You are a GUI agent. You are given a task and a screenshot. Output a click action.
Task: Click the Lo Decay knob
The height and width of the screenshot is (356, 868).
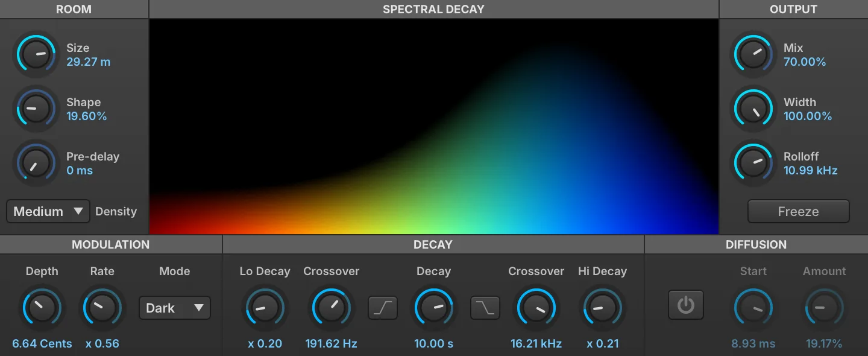point(265,308)
